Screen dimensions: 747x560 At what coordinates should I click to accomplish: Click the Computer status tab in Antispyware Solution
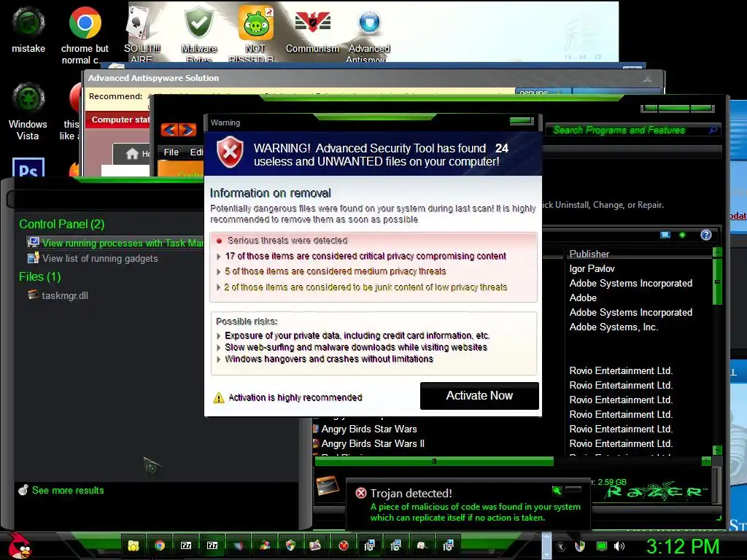click(x=118, y=120)
